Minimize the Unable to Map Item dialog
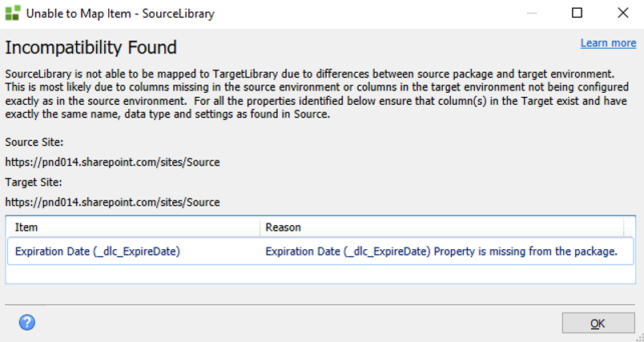Screen dimensions: 644x342 (531, 13)
